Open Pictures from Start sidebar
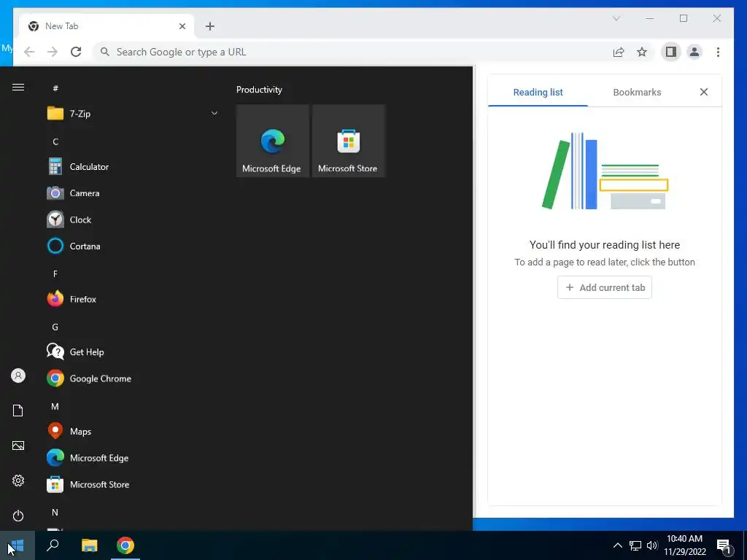This screenshot has height=560, width=747. click(18, 446)
